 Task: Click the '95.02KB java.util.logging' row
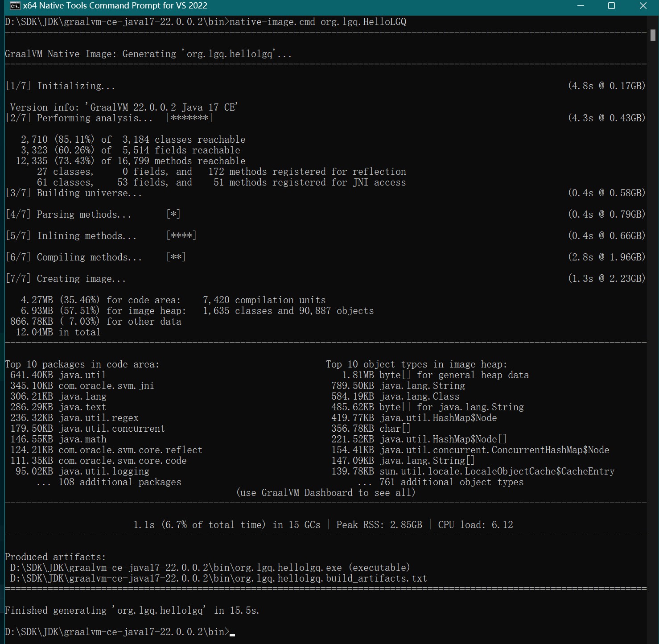click(82, 471)
